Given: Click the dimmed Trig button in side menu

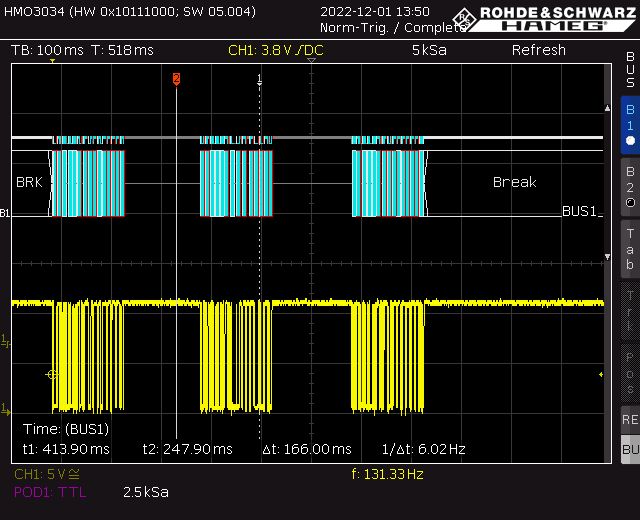Looking at the screenshot, I should (x=630, y=311).
